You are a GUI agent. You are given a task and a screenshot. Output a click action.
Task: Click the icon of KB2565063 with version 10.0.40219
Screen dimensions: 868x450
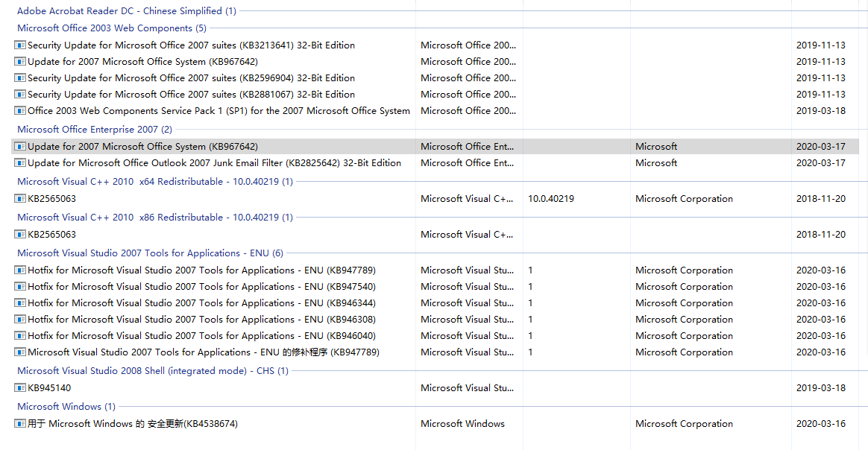[20, 198]
